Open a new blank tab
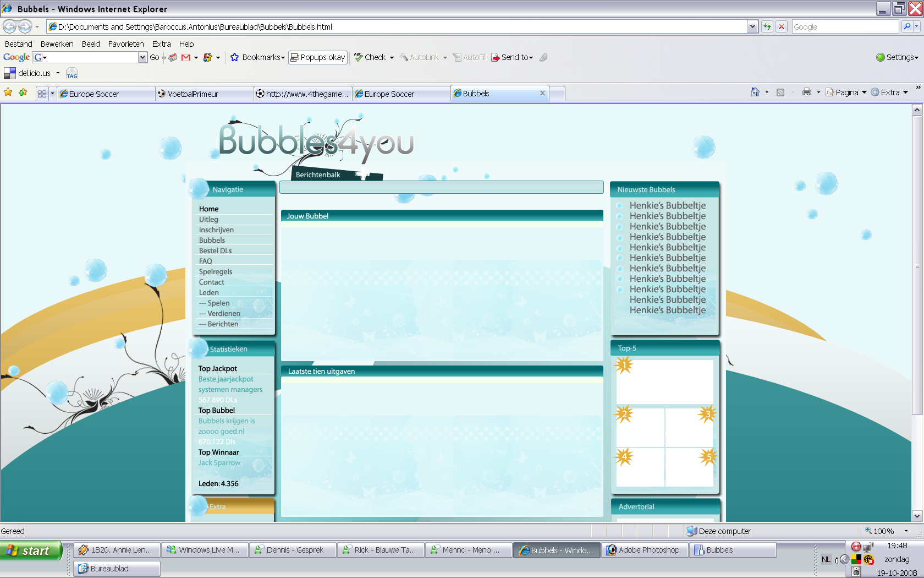 coord(557,94)
